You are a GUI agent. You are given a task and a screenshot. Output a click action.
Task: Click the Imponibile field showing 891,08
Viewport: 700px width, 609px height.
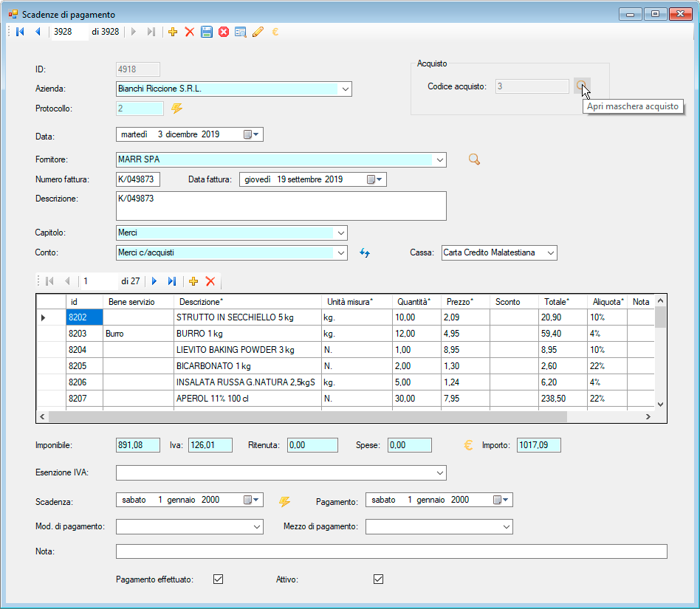(138, 445)
